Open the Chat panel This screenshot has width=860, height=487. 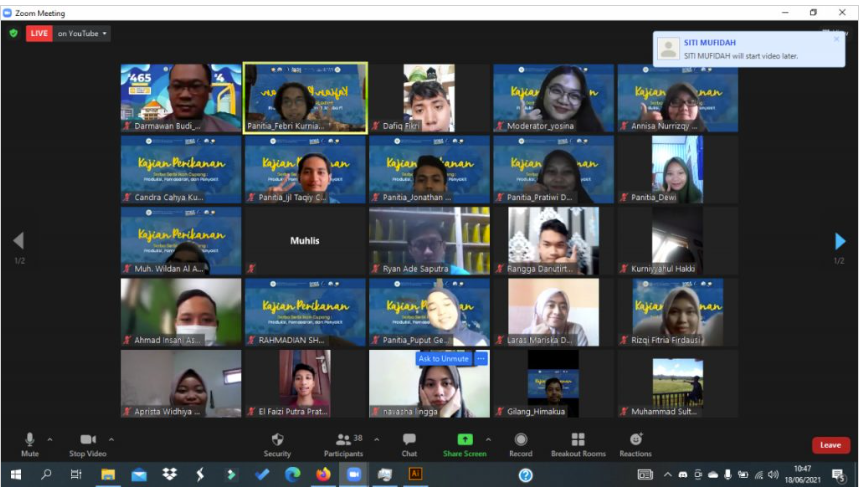[x=409, y=440]
